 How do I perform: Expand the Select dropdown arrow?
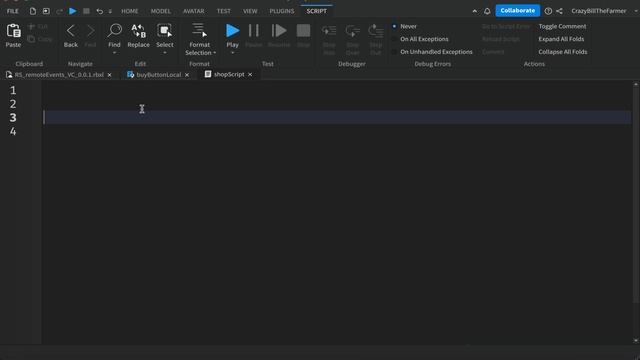coord(164,53)
